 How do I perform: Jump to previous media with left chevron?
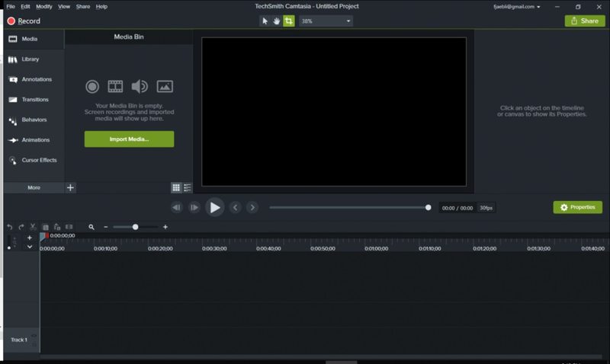(235, 207)
